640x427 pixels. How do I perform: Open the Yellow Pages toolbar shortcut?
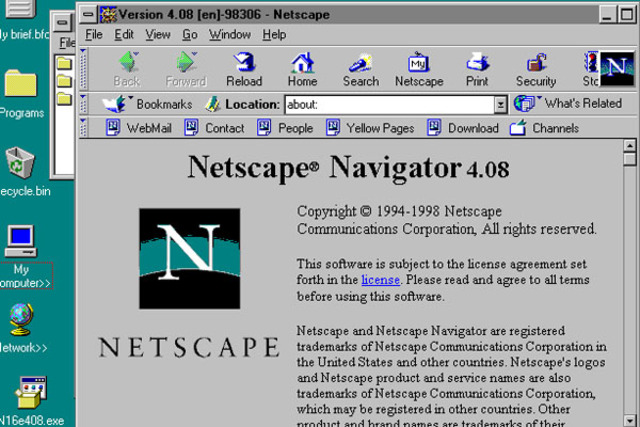click(x=370, y=128)
